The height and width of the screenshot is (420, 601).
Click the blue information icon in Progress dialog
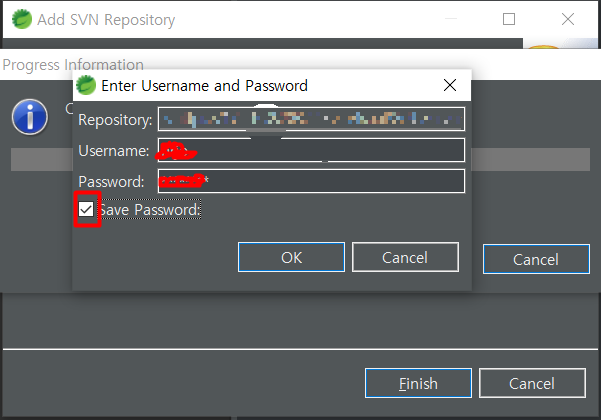point(30,117)
